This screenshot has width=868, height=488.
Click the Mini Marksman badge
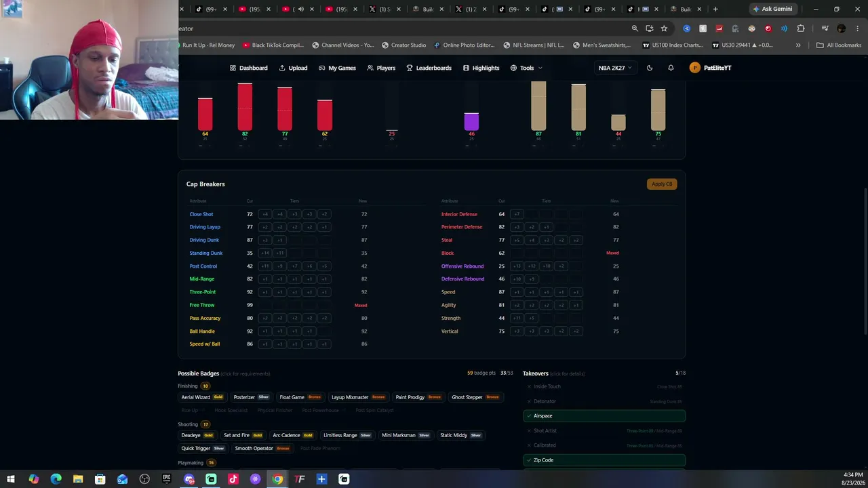point(406,435)
